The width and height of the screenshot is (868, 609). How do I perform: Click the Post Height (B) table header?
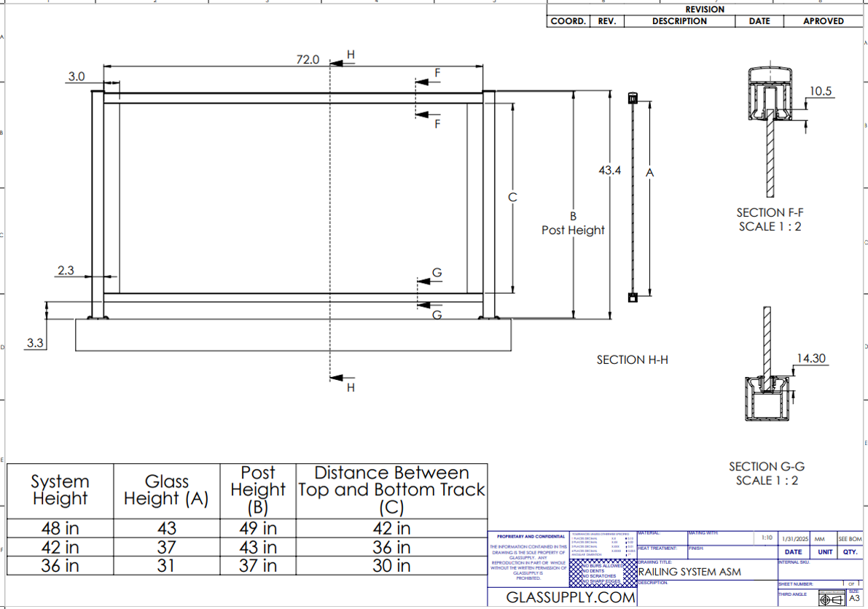258,490
